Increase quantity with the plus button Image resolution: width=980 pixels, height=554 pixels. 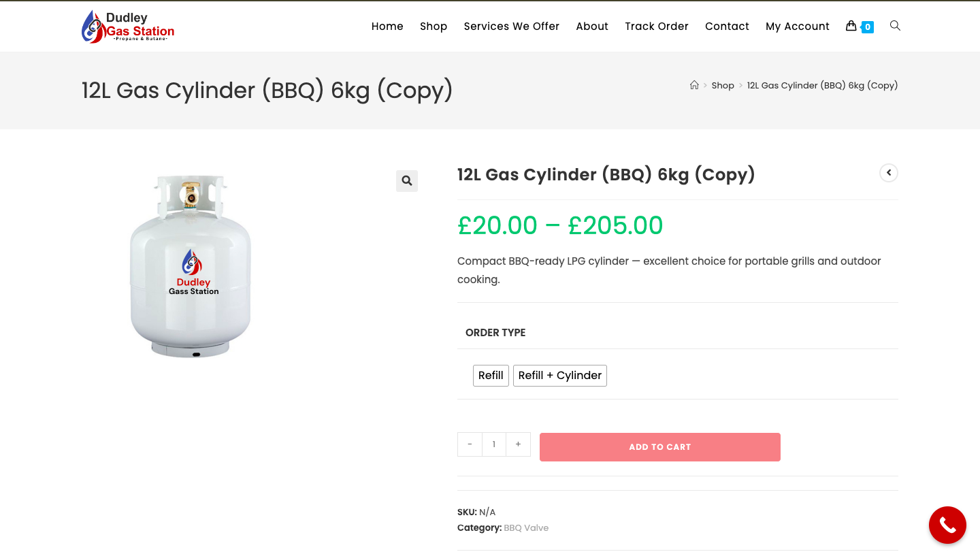(x=518, y=444)
